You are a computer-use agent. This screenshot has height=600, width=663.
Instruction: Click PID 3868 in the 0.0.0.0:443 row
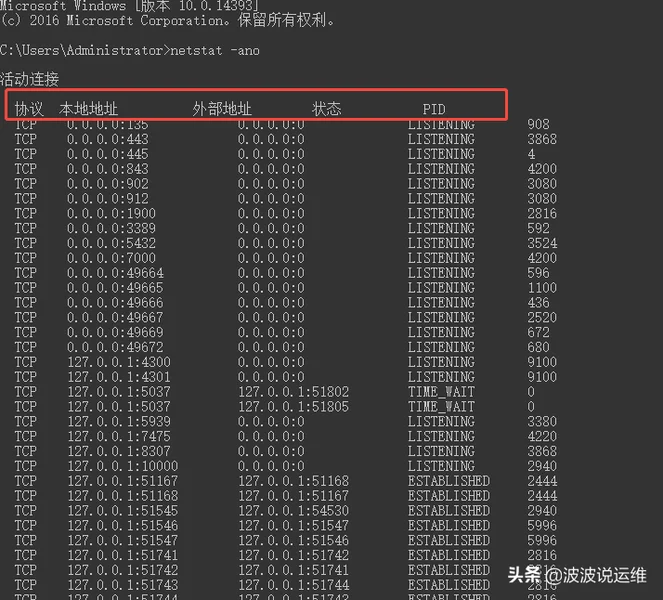point(542,139)
